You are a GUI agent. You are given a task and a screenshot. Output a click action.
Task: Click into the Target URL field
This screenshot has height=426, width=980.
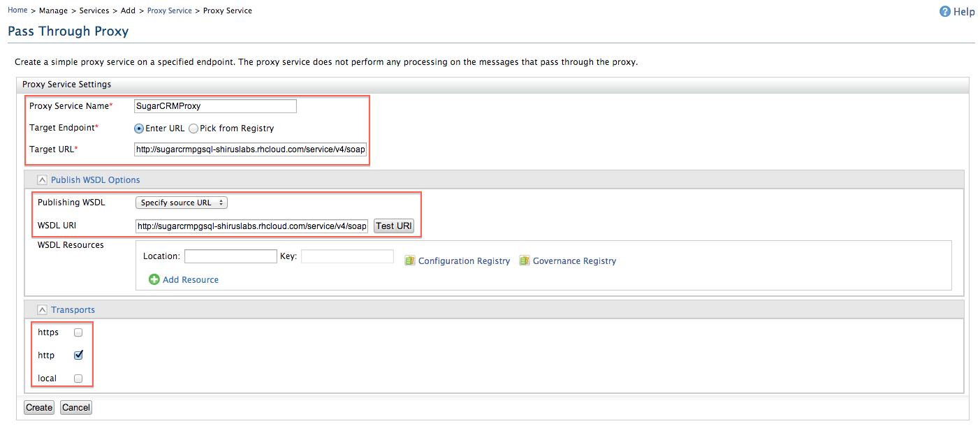pos(251,149)
